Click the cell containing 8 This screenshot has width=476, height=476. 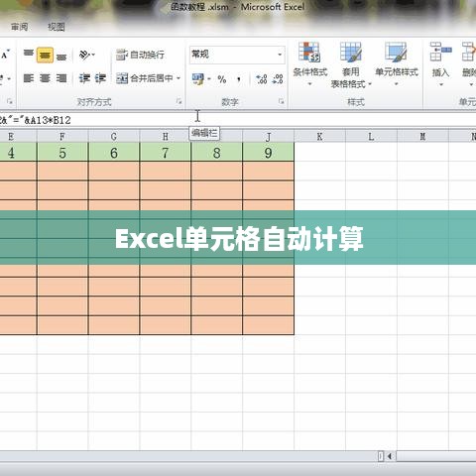tap(216, 153)
